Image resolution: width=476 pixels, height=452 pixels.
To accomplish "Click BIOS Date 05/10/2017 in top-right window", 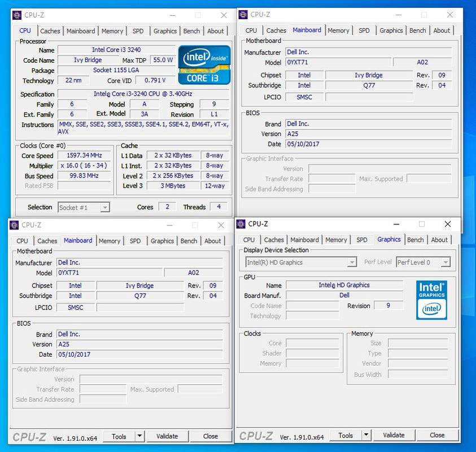I will [369, 144].
